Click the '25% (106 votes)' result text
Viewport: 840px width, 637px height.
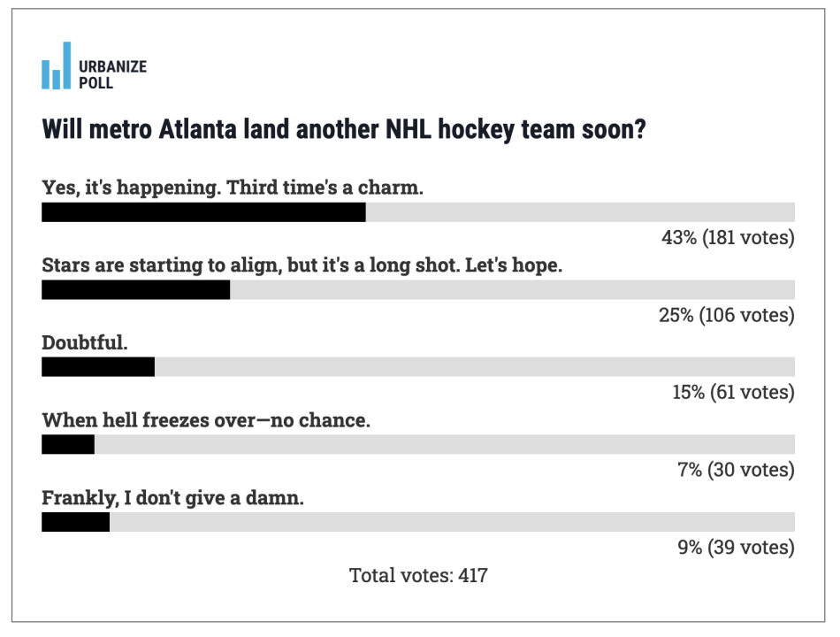point(727,315)
